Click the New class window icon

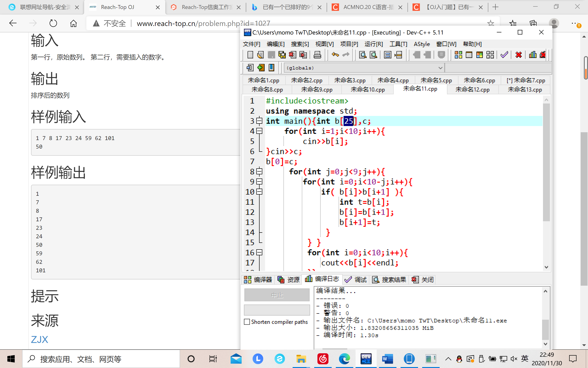[250, 67]
